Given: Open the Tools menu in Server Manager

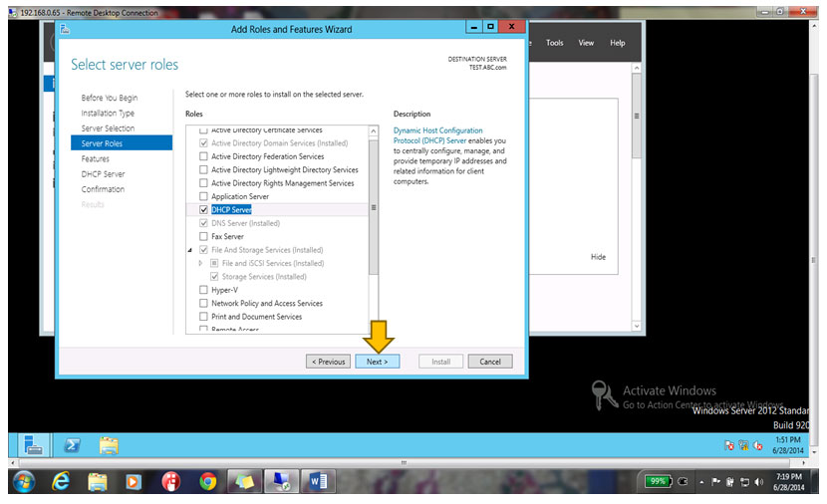Looking at the screenshot, I should click(x=554, y=43).
